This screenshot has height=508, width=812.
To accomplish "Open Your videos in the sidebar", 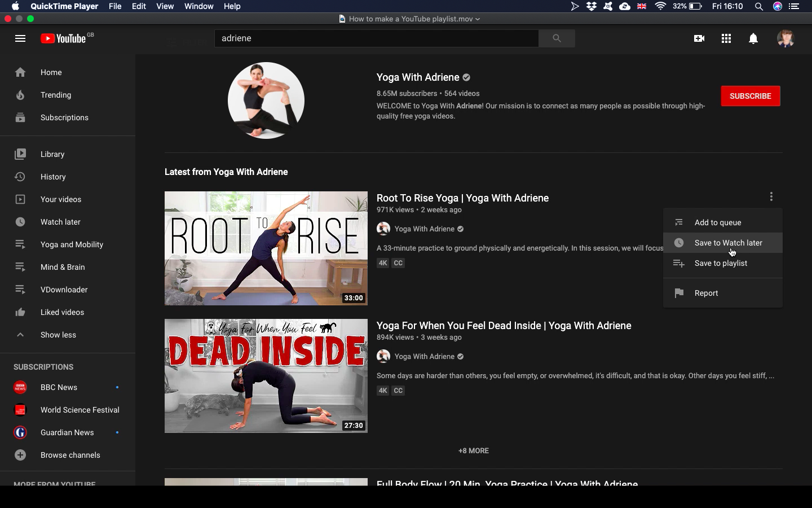I will point(68,199).
